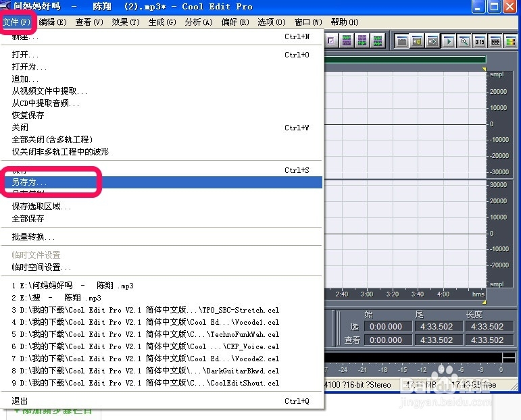Click the 选 长度 field showing 4:33.502
Screen dimensions: 521x420
click(489, 326)
